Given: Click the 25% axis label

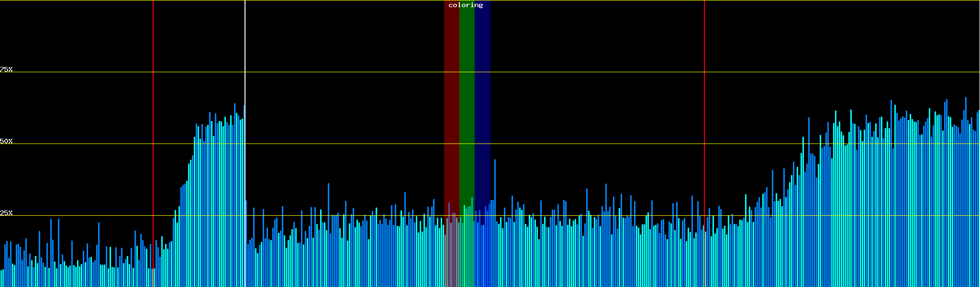Looking at the screenshot, I should tap(6, 213).
